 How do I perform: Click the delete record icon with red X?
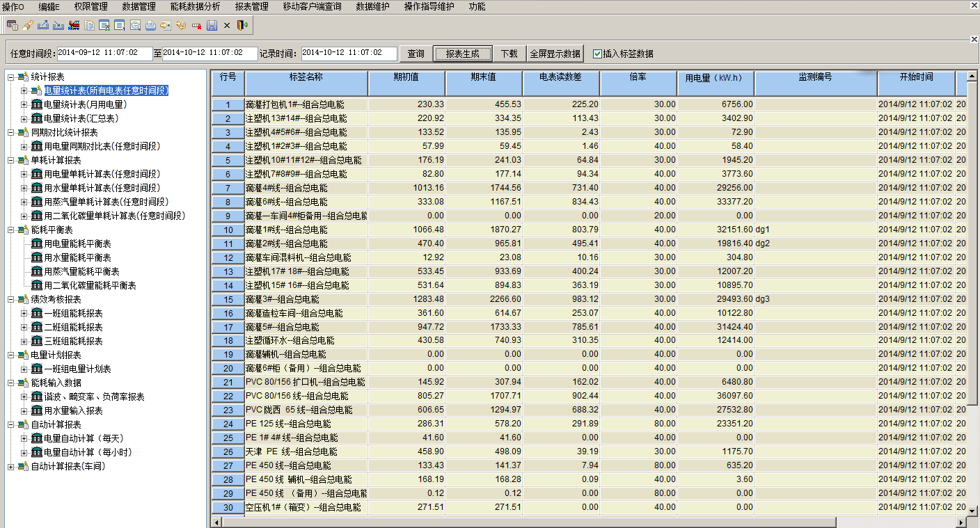[197, 24]
